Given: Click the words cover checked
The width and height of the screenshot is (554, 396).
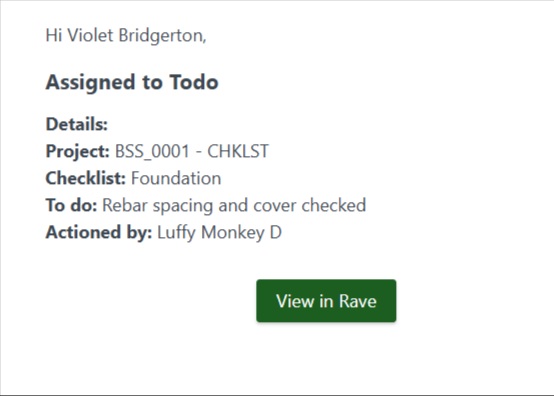Looking at the screenshot, I should pyautogui.click(x=310, y=205).
